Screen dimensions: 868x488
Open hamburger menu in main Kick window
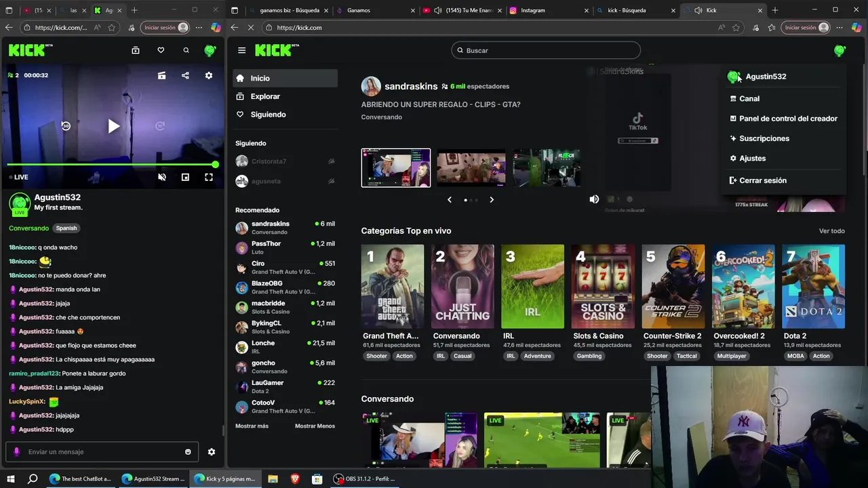click(241, 50)
